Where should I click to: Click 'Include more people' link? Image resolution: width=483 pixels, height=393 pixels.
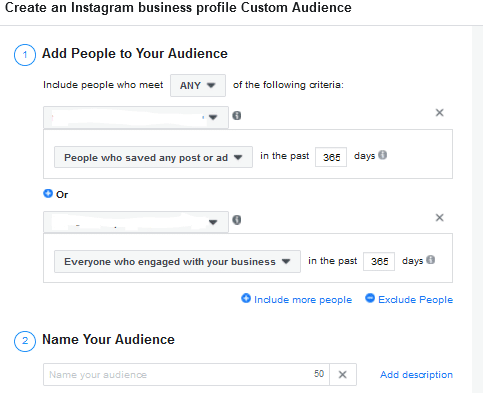click(296, 299)
